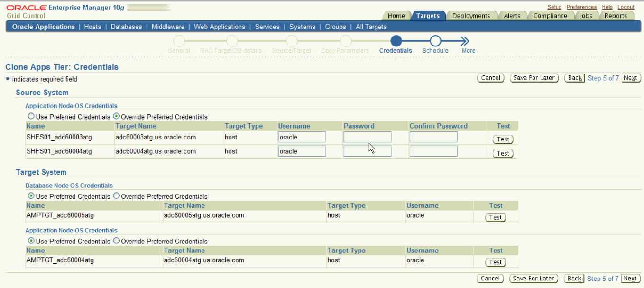Click the top Back button
The height and width of the screenshot is (288, 644).
click(575, 78)
